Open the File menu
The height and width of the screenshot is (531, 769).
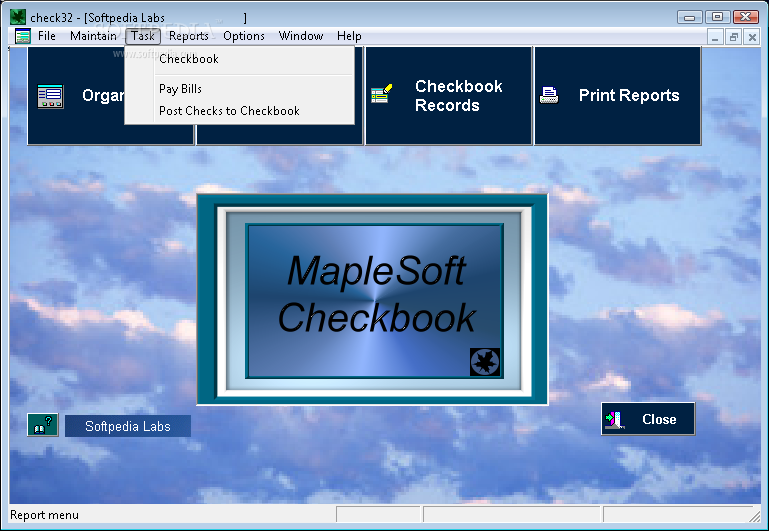47,36
